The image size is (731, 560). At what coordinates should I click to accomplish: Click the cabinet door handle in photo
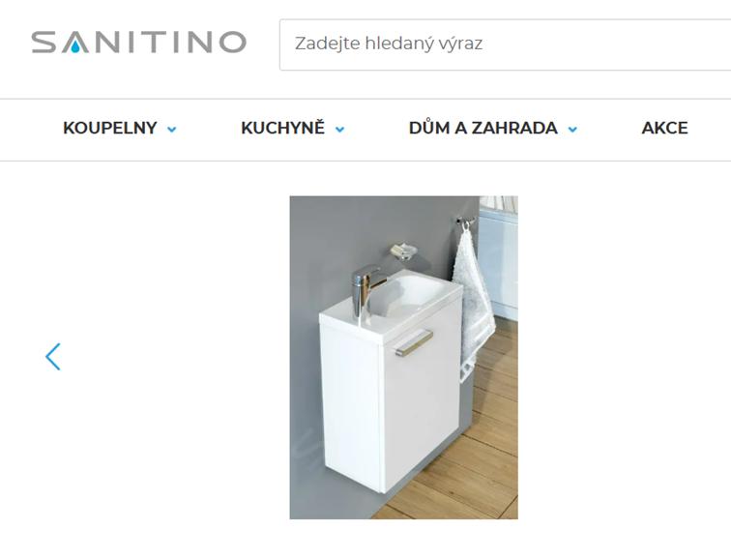point(414,341)
